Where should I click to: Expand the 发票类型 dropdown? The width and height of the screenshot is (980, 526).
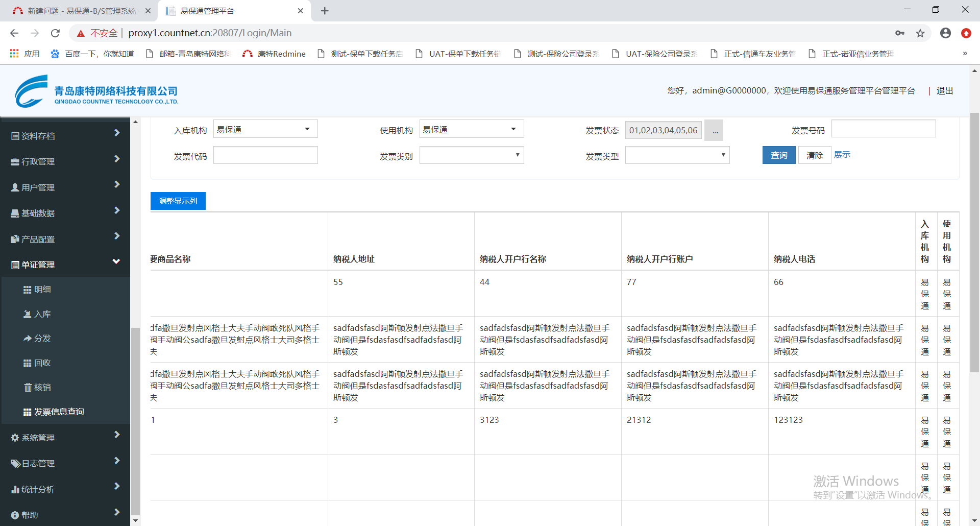coord(677,155)
